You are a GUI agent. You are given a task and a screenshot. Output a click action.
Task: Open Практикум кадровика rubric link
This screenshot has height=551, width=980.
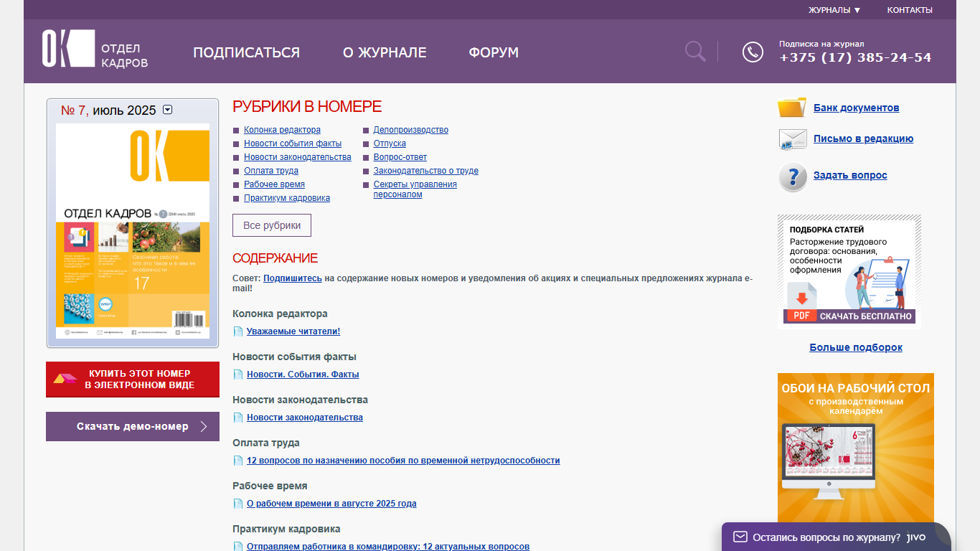click(x=287, y=198)
